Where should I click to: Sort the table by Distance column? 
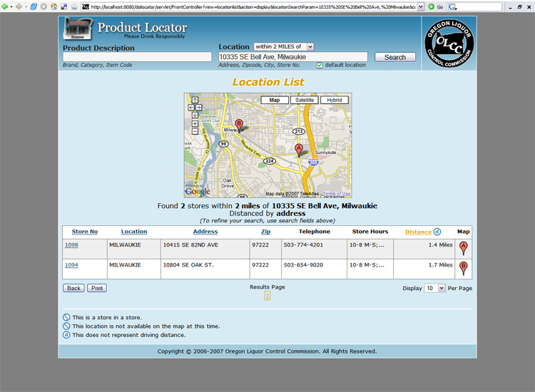coord(418,232)
